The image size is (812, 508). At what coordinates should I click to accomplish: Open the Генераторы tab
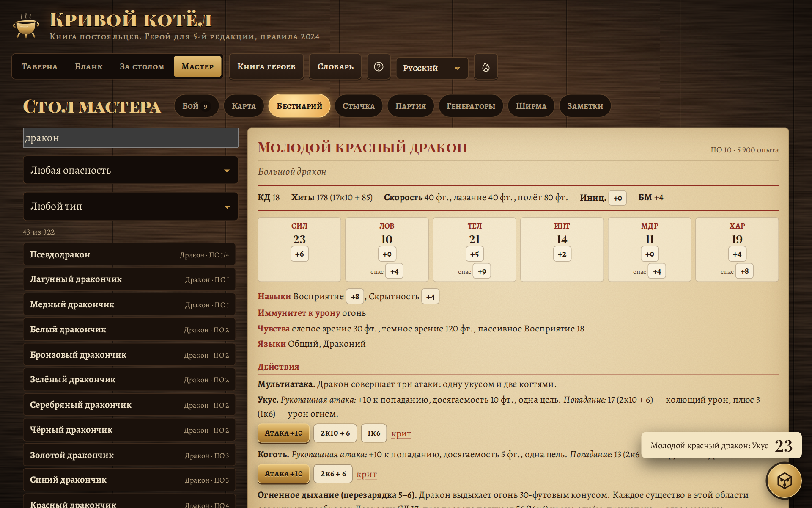[x=471, y=106]
